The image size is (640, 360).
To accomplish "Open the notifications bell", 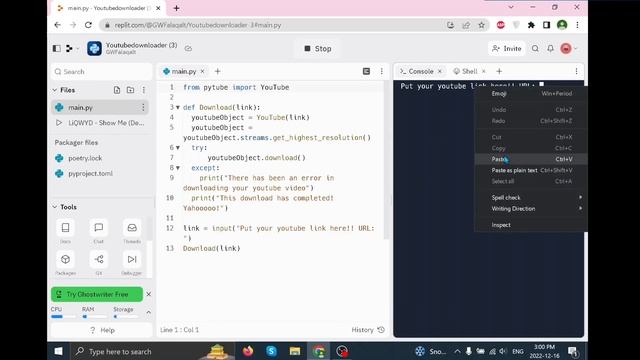I will click(x=550, y=49).
